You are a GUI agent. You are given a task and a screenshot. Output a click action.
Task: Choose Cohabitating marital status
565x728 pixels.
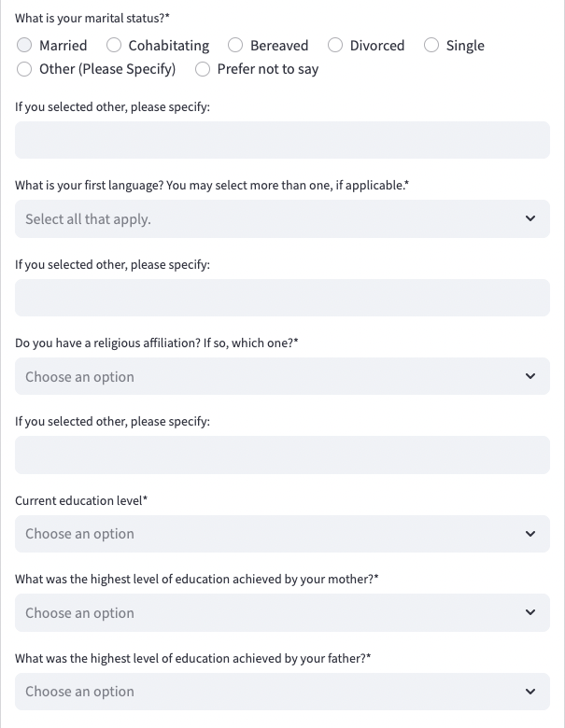(x=114, y=45)
